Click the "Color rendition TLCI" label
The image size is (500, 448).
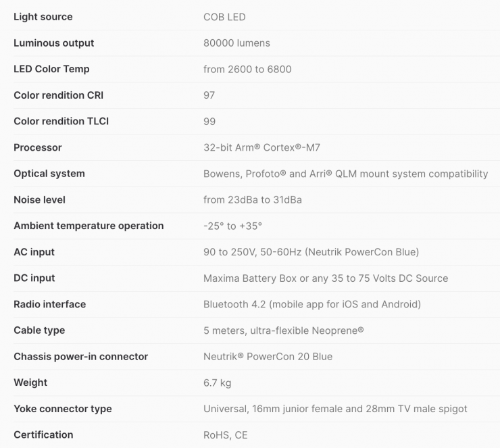(61, 122)
